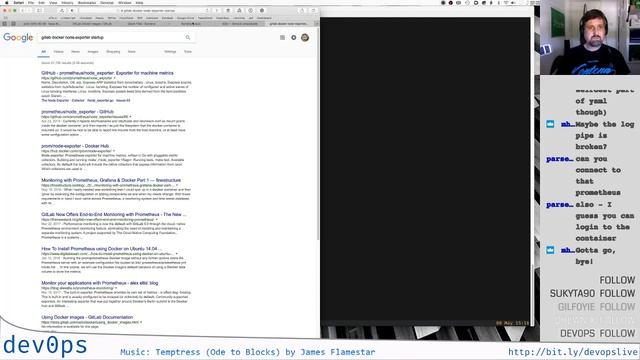Click chat message 'Gotta go, bye!'
The image size is (640, 360).
[596, 256]
